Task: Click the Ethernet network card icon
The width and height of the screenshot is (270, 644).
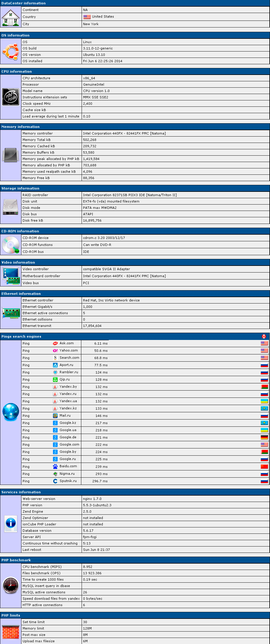Action: [11, 313]
